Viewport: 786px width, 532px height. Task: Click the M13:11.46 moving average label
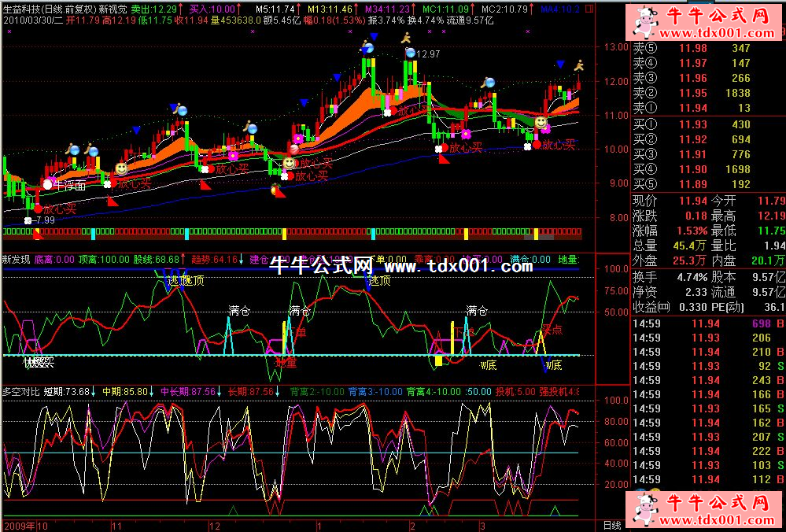click(330, 9)
